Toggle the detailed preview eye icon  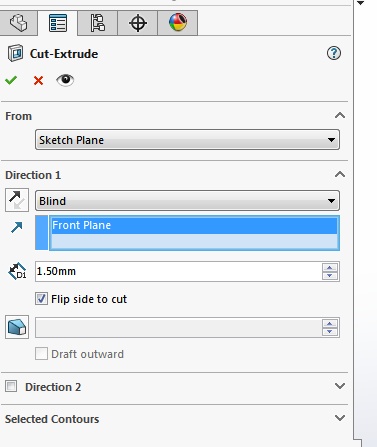coord(65,80)
